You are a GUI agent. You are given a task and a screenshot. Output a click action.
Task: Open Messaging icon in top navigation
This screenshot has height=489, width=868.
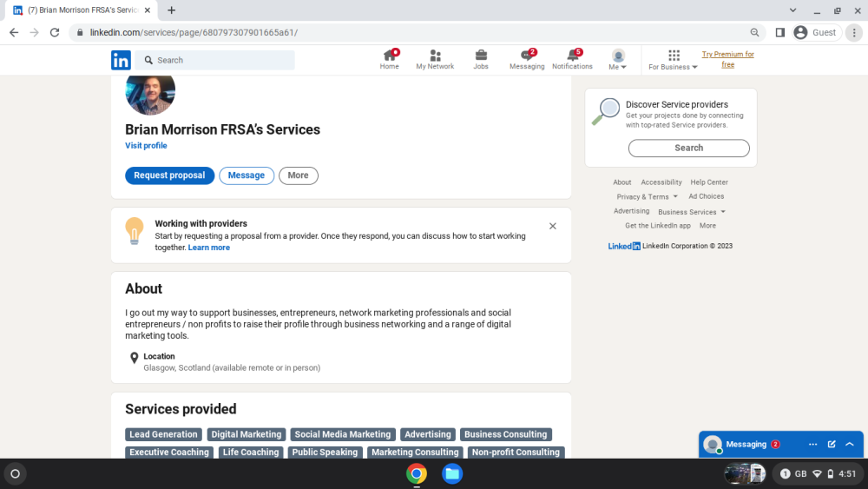[x=527, y=59]
